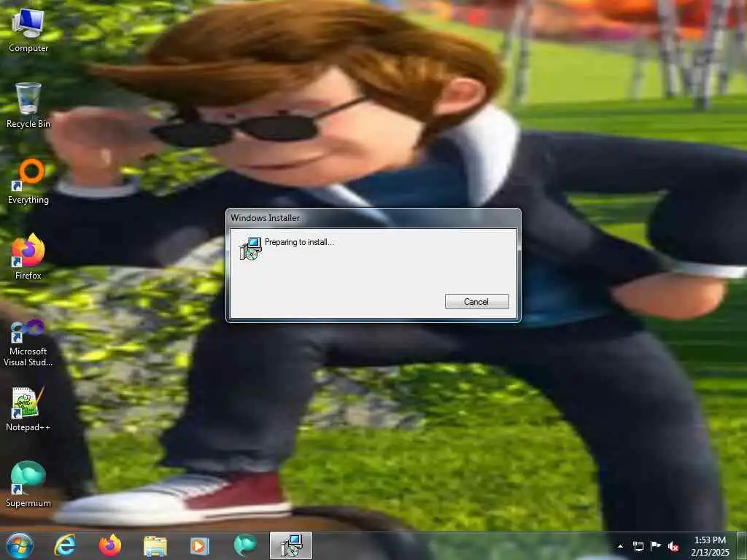Open the muted volume tray icon
This screenshot has height=560, width=747.
(673, 546)
